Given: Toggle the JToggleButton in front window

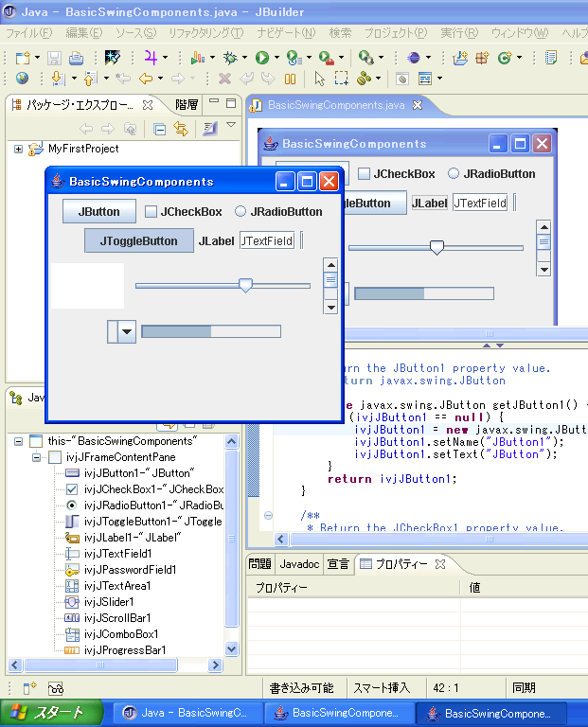Looking at the screenshot, I should tap(138, 240).
